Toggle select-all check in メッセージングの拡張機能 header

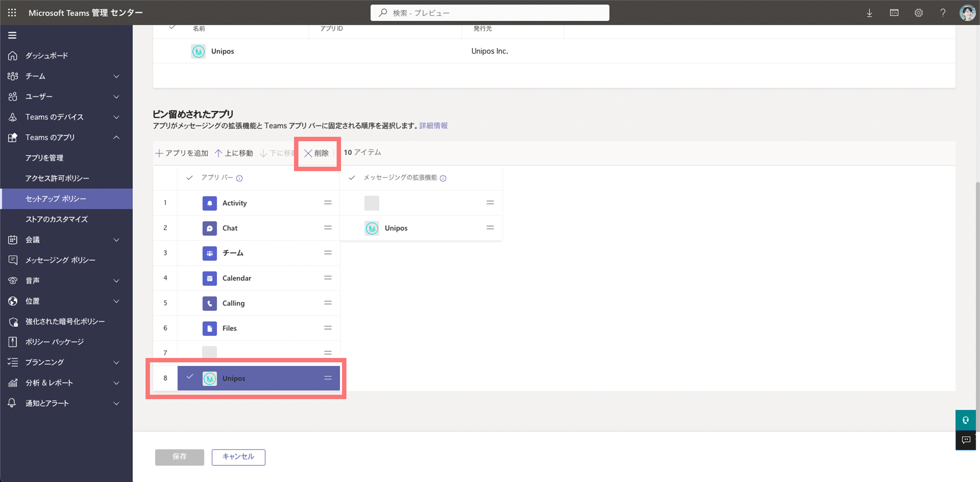(352, 178)
